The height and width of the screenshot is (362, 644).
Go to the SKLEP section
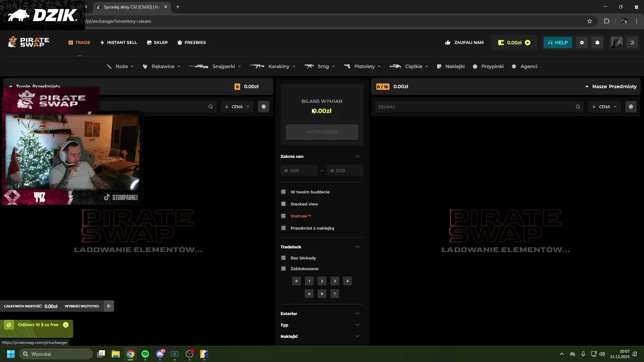pos(157,43)
